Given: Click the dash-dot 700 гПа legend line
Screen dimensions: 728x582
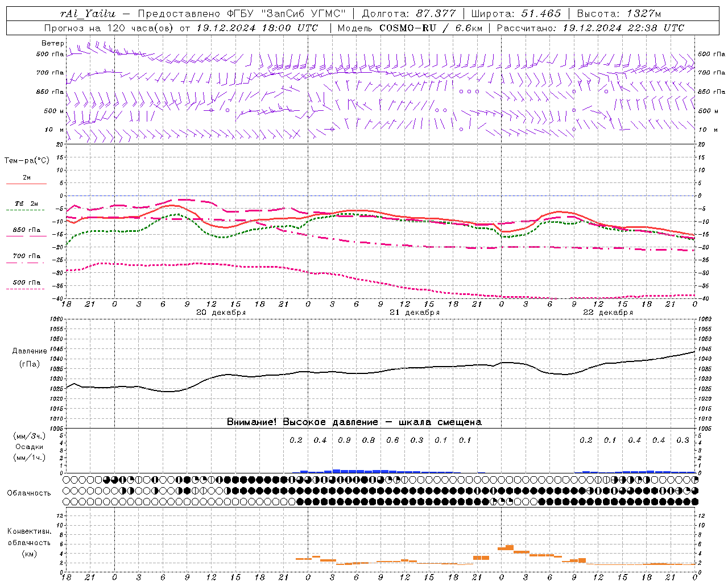Looking at the screenshot, I should click(x=26, y=263).
